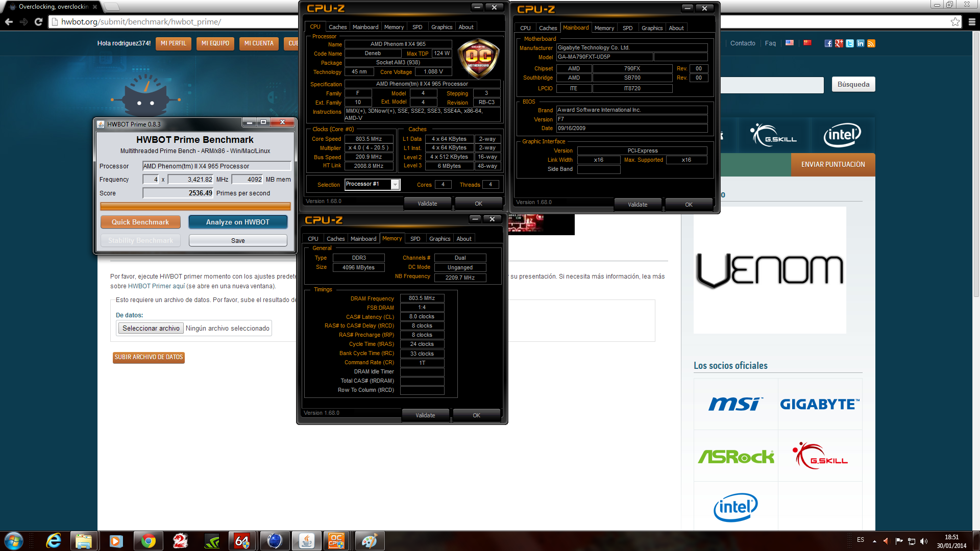
Task: Click the Venom advertisement banner
Action: click(x=770, y=270)
